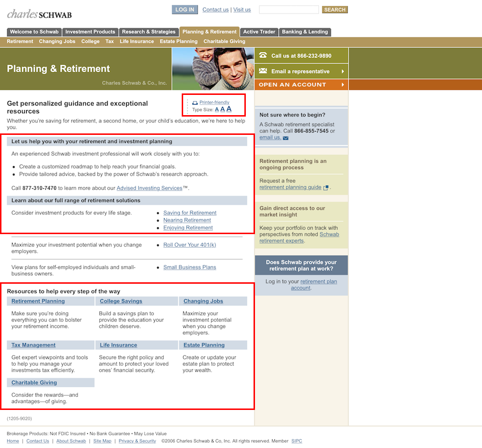Select the smallest type size A
Viewport: 482px width, 448px height.
pyautogui.click(x=217, y=110)
